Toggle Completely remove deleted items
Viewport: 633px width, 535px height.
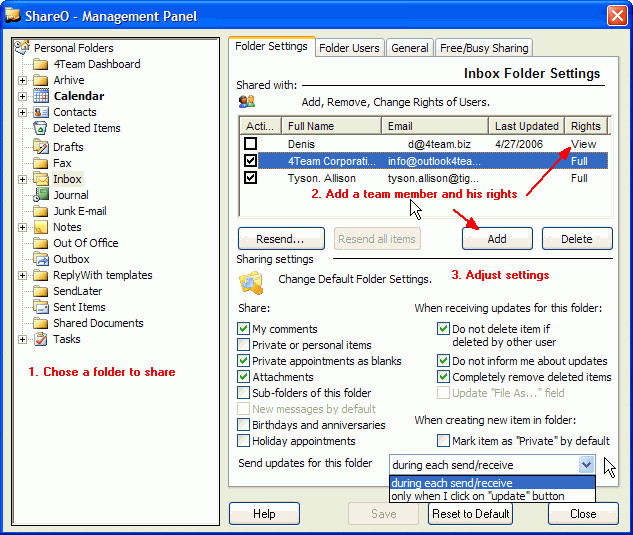pyautogui.click(x=443, y=376)
